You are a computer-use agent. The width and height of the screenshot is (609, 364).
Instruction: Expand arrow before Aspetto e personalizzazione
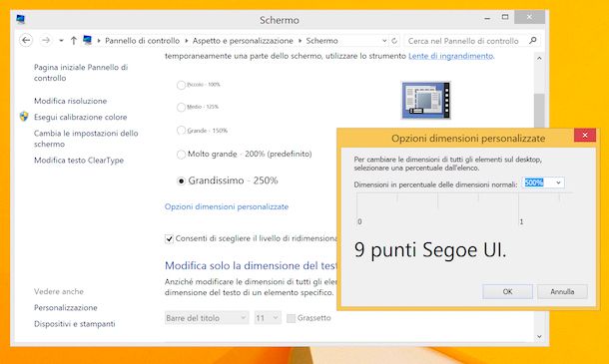pyautogui.click(x=187, y=40)
